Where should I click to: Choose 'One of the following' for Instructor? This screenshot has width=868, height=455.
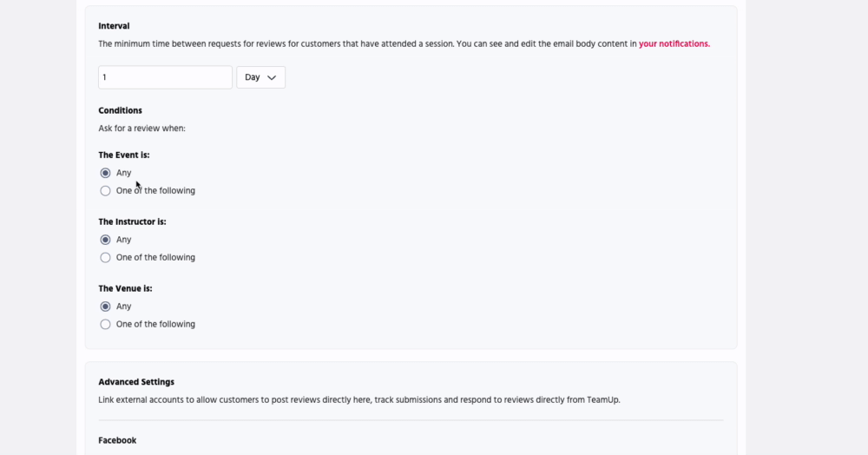[106, 258]
